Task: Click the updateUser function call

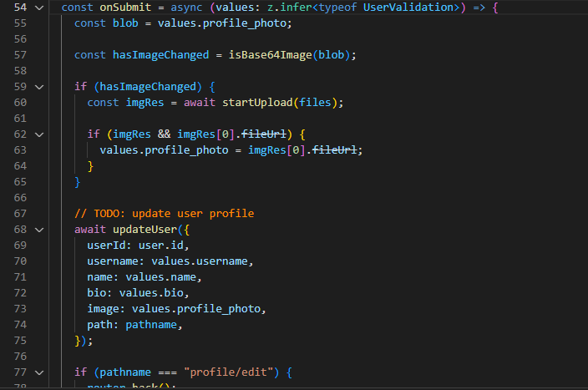Action: [x=144, y=229]
